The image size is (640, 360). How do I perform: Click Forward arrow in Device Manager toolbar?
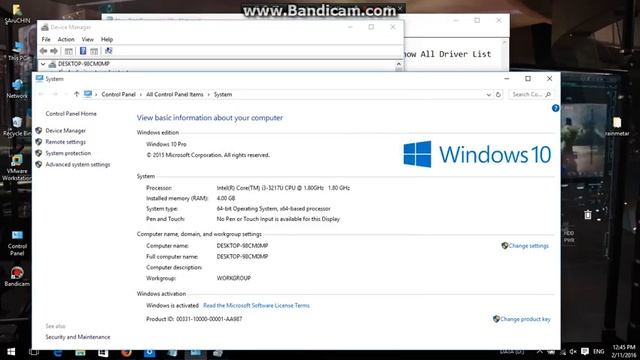[x=54, y=51]
